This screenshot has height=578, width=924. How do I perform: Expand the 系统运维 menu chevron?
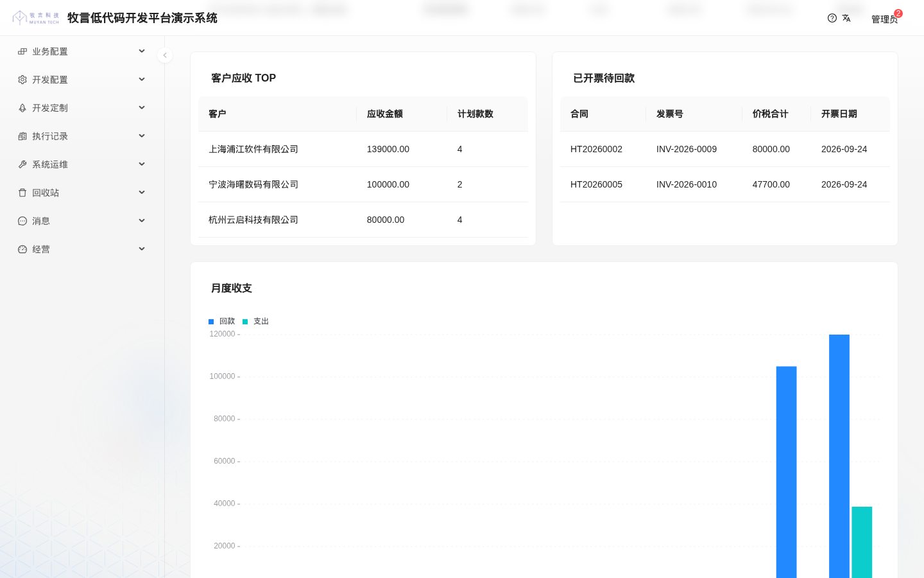pos(142,164)
